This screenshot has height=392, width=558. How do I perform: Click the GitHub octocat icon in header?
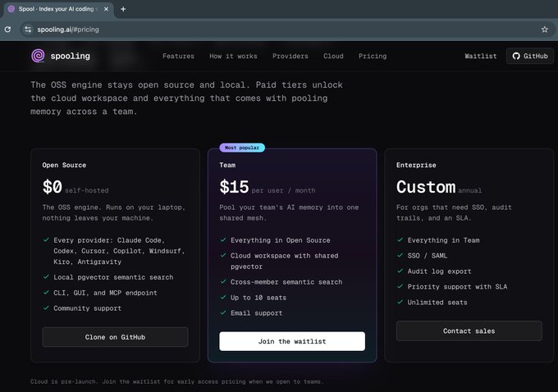tap(516, 57)
